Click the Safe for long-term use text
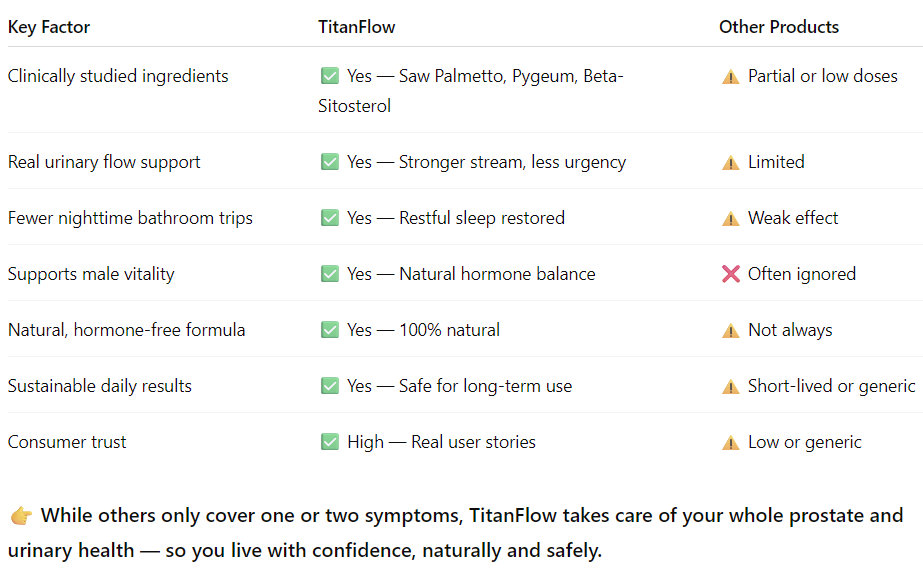This screenshot has height=568, width=923. 485,386
